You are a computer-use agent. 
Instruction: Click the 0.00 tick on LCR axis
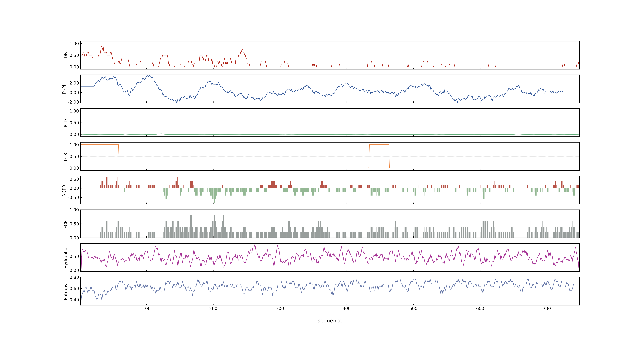[x=74, y=168]
